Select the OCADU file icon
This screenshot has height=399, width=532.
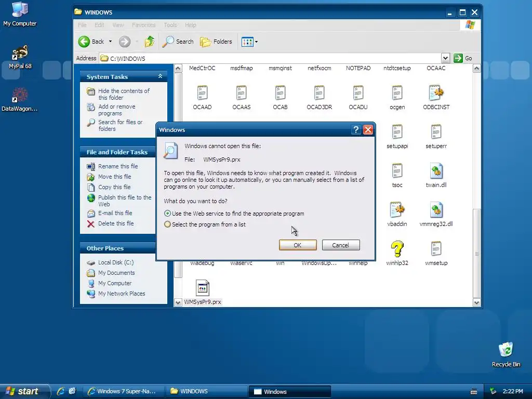pos(358,93)
